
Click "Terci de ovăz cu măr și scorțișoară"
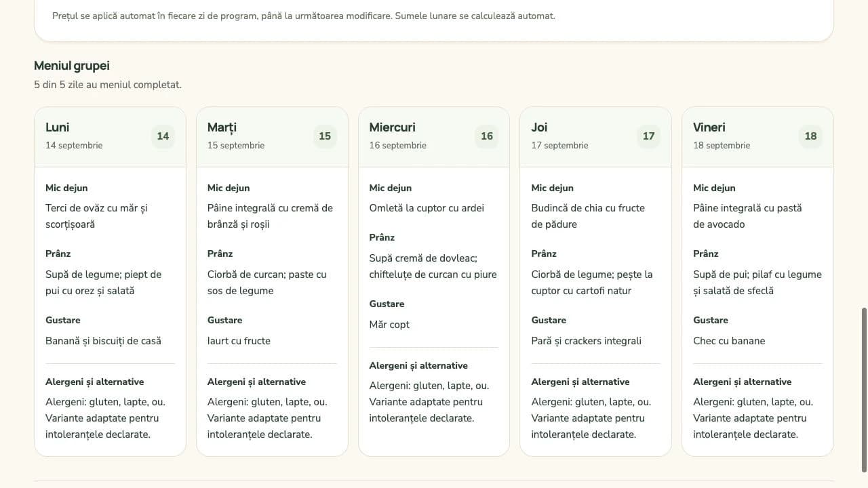pos(97,216)
